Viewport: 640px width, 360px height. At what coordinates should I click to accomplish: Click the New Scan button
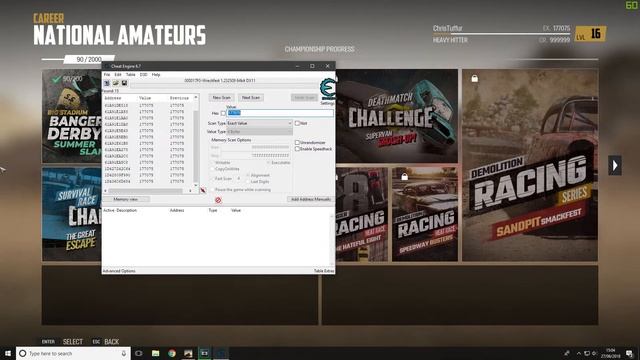pos(222,98)
